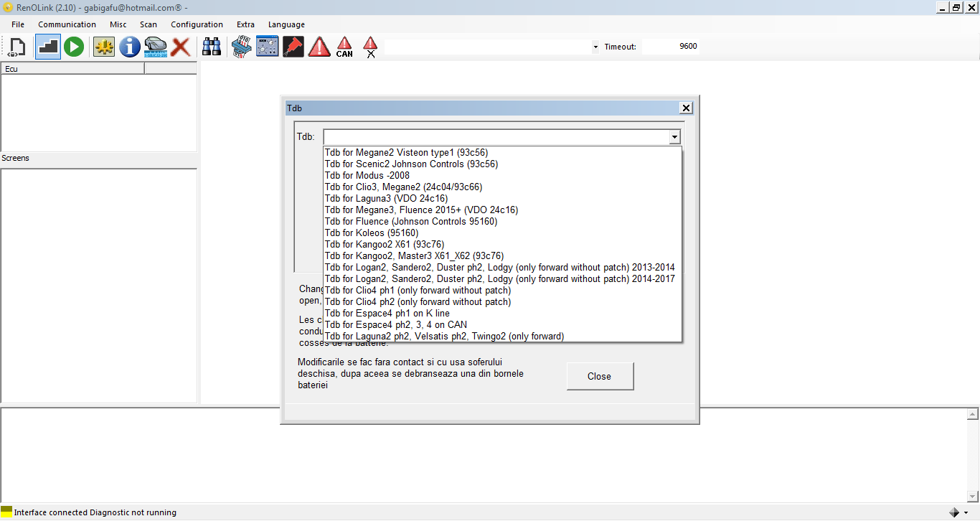Viewport: 980px width, 521px height.
Task: Open the File menu
Action: click(18, 24)
